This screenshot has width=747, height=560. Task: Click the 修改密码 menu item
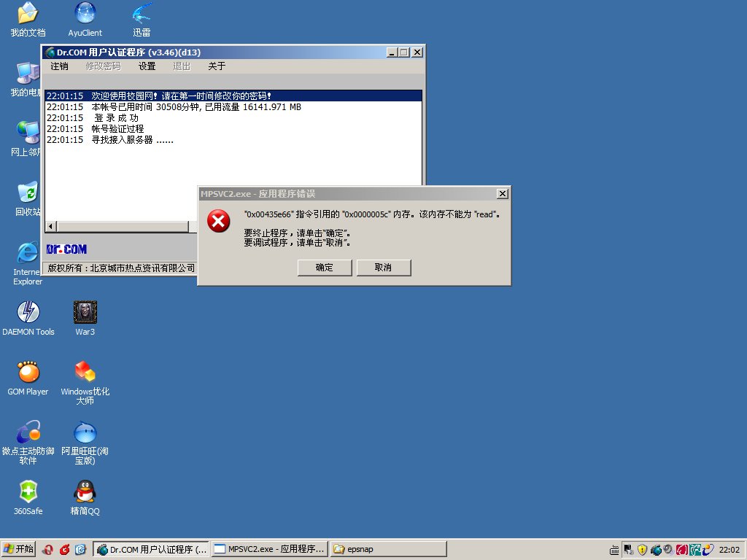103,66
